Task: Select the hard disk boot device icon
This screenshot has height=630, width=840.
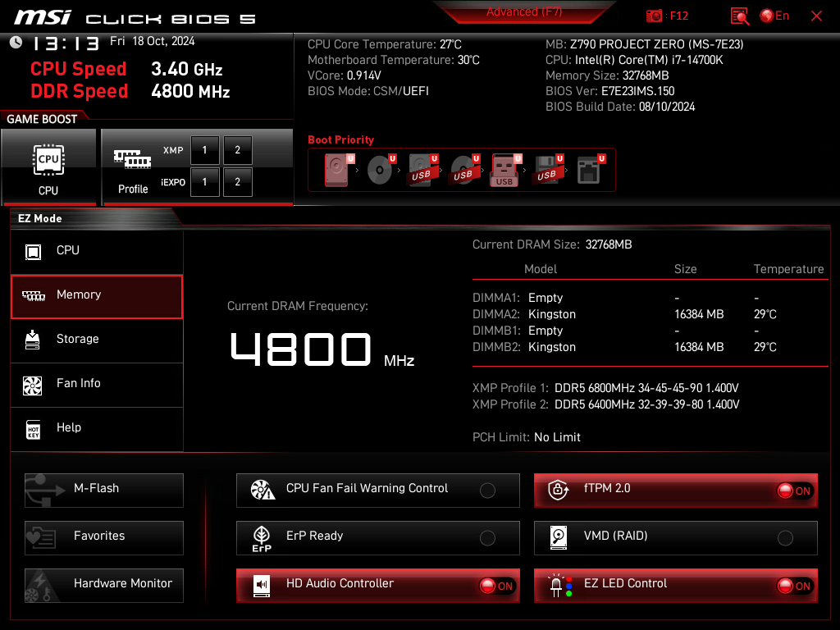Action: tap(337, 170)
